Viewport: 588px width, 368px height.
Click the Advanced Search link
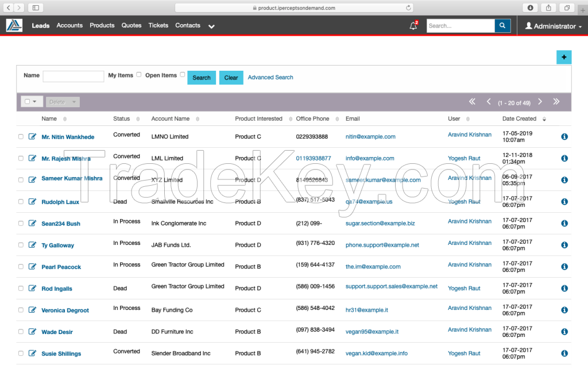click(x=270, y=77)
